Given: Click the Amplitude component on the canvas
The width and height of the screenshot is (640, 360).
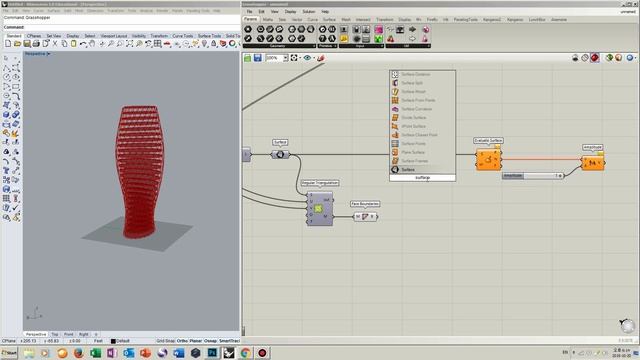Looking at the screenshot, I should point(593,163).
